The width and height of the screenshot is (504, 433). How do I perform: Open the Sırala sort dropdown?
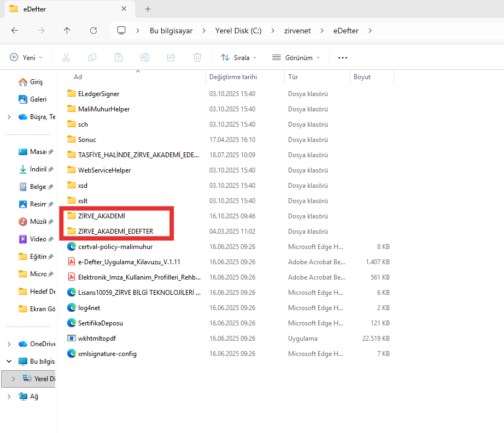pyautogui.click(x=238, y=57)
